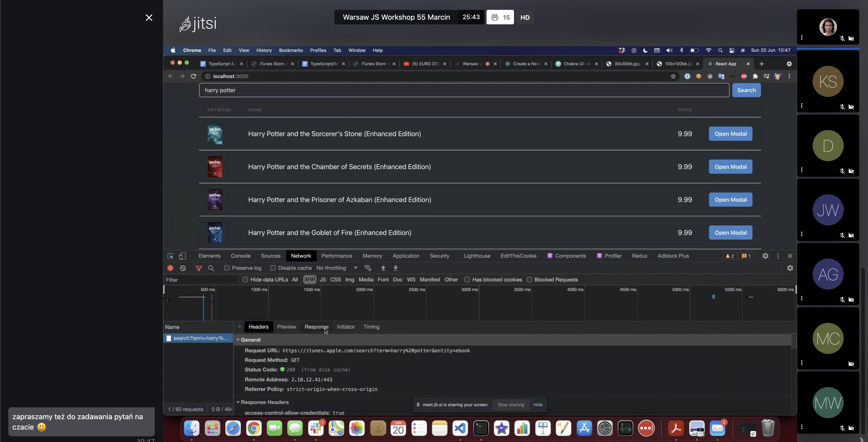
Task: Open DevTools three-dot customize menu
Action: (x=778, y=256)
